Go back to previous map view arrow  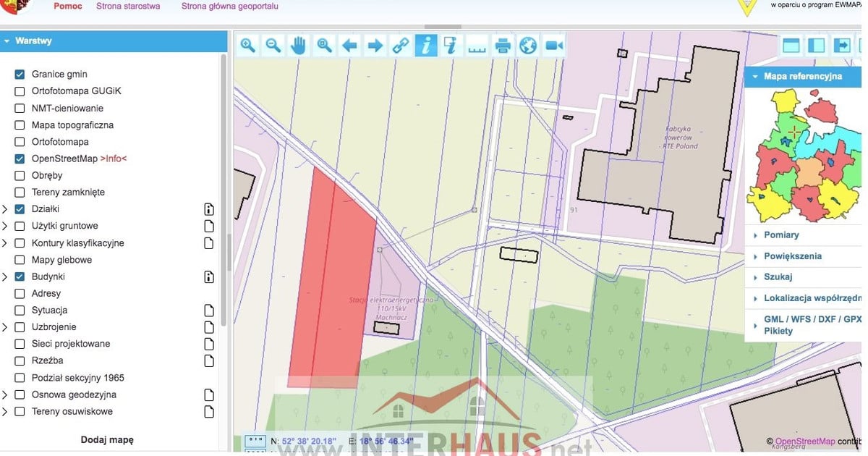tap(349, 46)
